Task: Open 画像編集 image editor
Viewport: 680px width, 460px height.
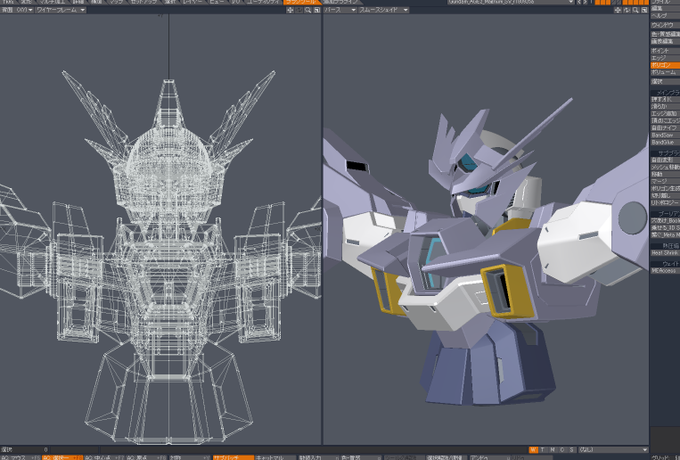Action: point(665,42)
